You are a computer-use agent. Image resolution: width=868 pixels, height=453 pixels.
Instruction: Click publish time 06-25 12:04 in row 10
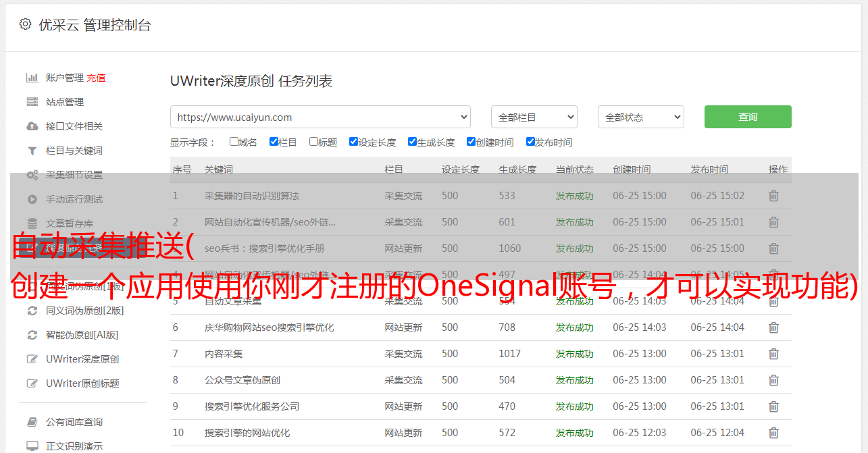(717, 433)
